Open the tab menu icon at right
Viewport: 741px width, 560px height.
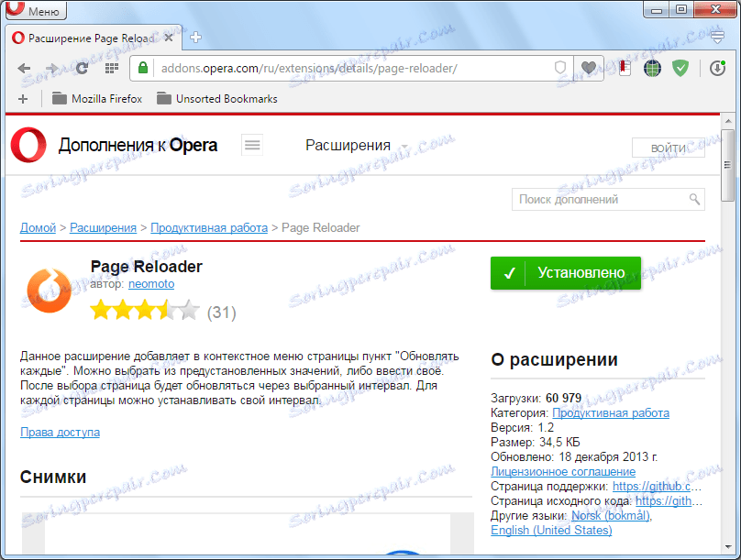(x=717, y=38)
